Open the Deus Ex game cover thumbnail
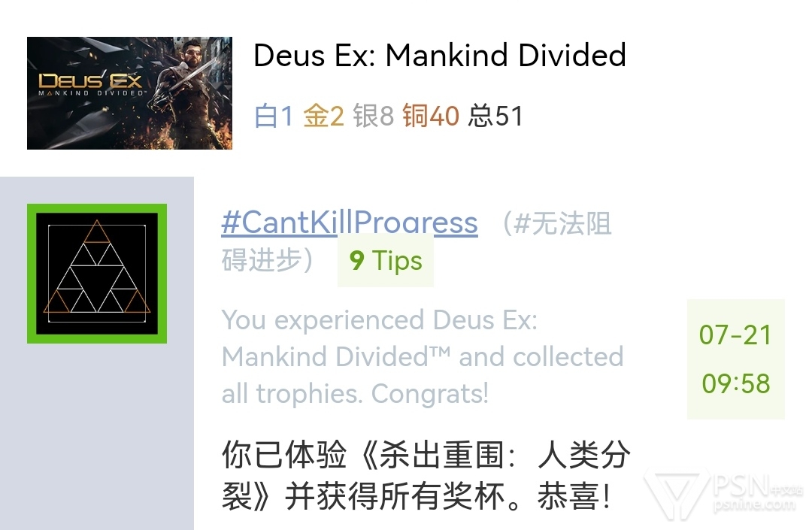The width and height of the screenshot is (812, 530). point(129,93)
